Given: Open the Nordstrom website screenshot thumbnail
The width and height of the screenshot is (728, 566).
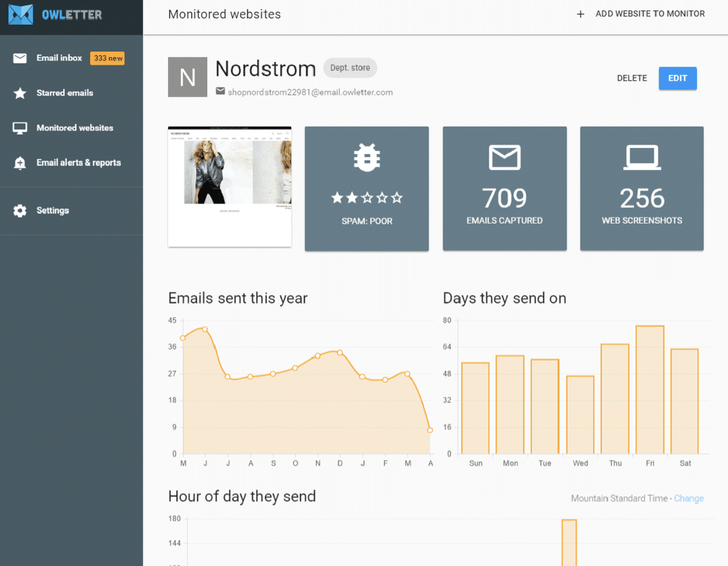Looking at the screenshot, I should 230,186.
